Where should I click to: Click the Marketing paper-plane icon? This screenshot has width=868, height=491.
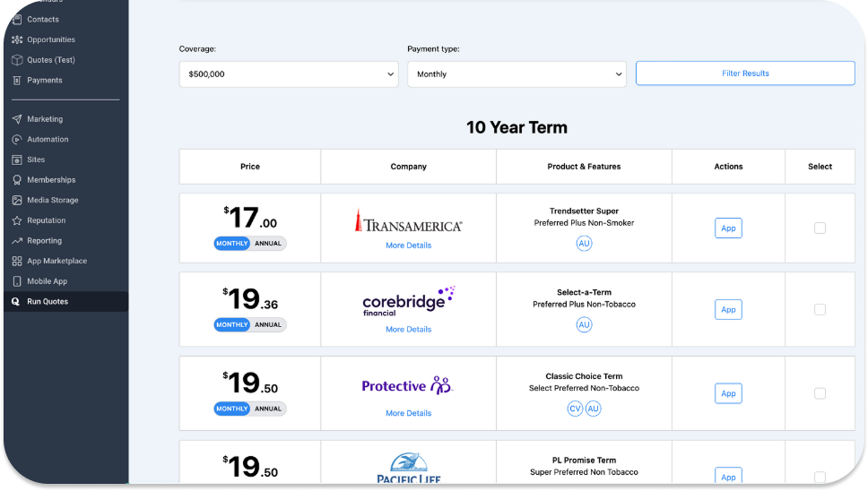tap(17, 119)
